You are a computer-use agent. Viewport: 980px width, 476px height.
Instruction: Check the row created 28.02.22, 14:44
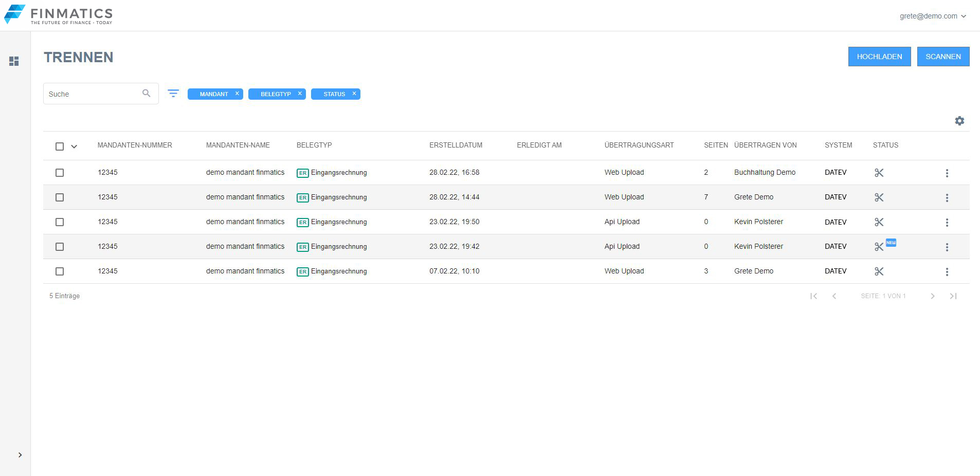coord(60,197)
